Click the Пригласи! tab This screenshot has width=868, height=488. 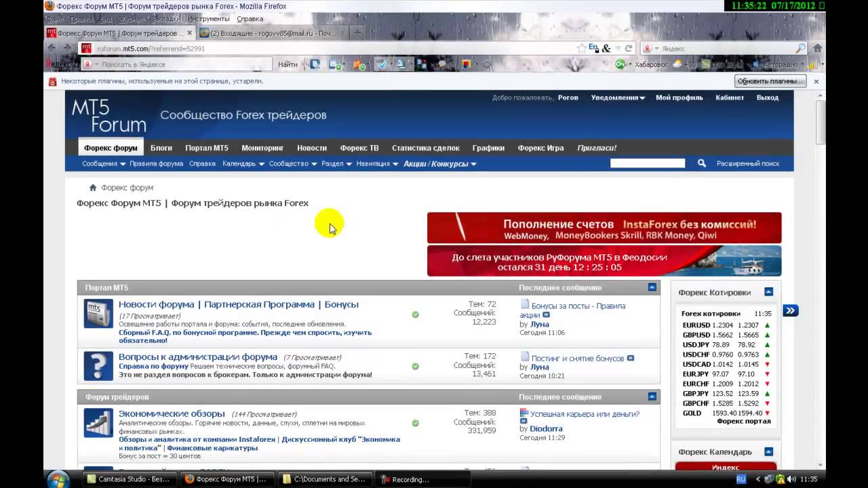597,148
